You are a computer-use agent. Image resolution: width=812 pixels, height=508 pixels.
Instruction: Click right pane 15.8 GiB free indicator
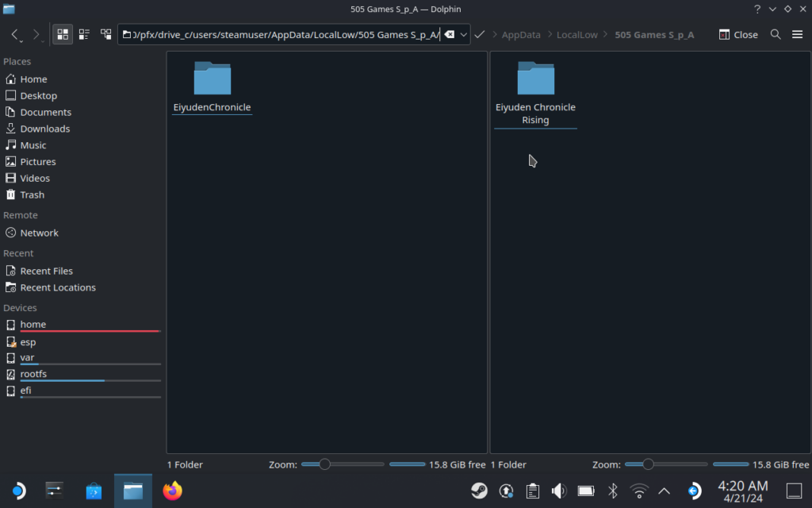click(x=760, y=464)
